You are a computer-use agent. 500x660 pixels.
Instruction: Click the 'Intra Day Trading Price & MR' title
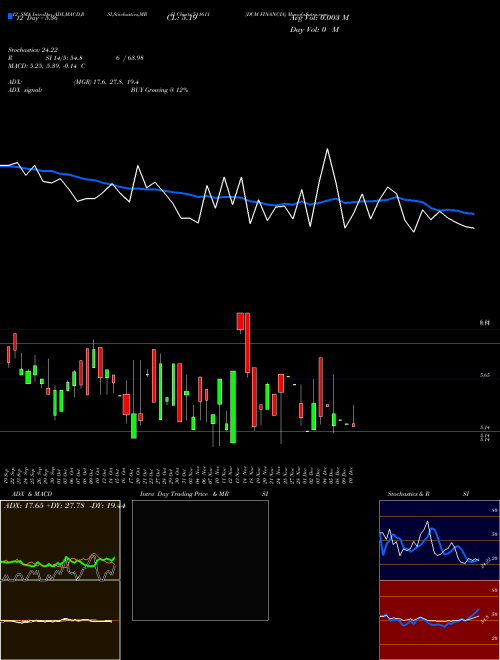(184, 494)
